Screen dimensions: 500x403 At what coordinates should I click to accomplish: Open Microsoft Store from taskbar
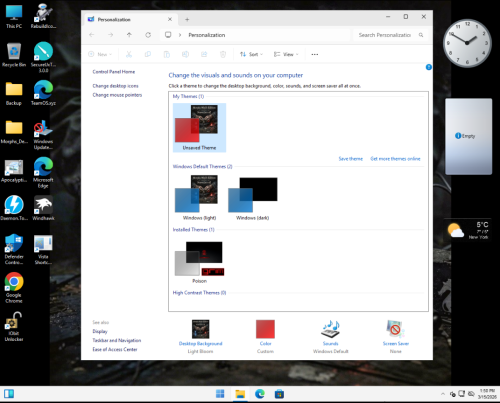tap(279, 394)
